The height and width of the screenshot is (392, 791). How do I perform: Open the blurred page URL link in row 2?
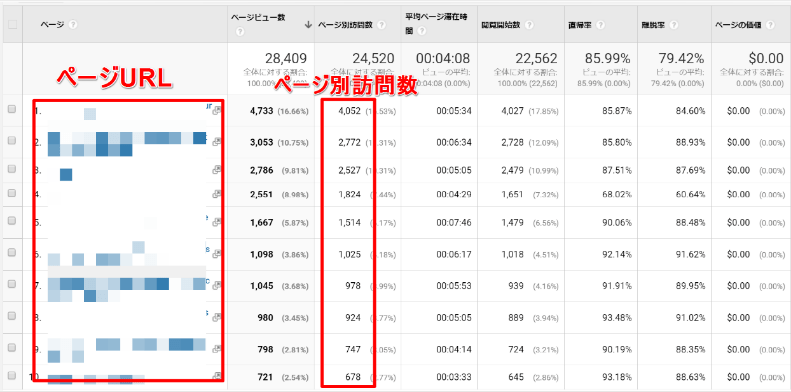(x=127, y=143)
